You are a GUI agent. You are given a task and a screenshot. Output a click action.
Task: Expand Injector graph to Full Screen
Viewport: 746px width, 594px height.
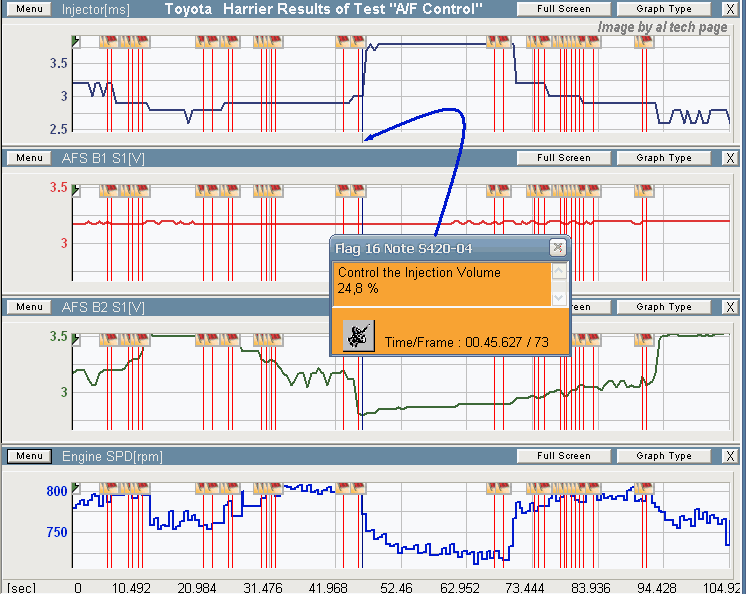tap(564, 8)
